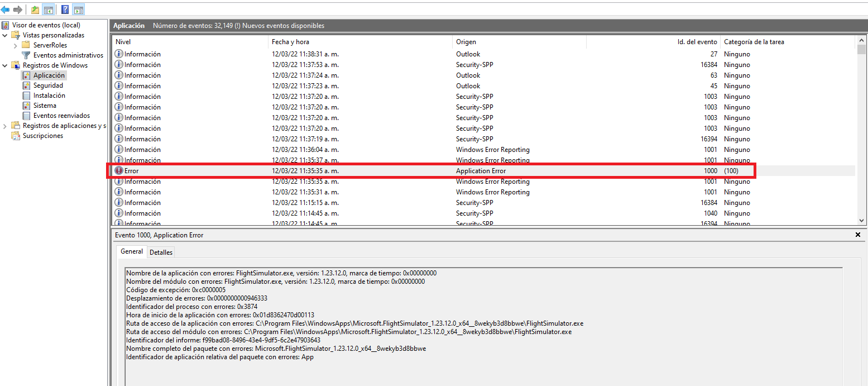Toggle the show/hide action pane toolbar icon
The image size is (868, 386).
click(x=79, y=9)
